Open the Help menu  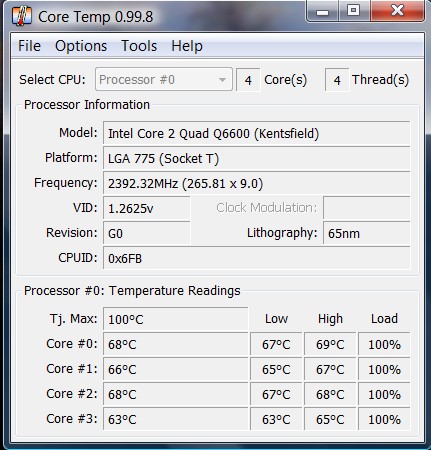[x=187, y=46]
